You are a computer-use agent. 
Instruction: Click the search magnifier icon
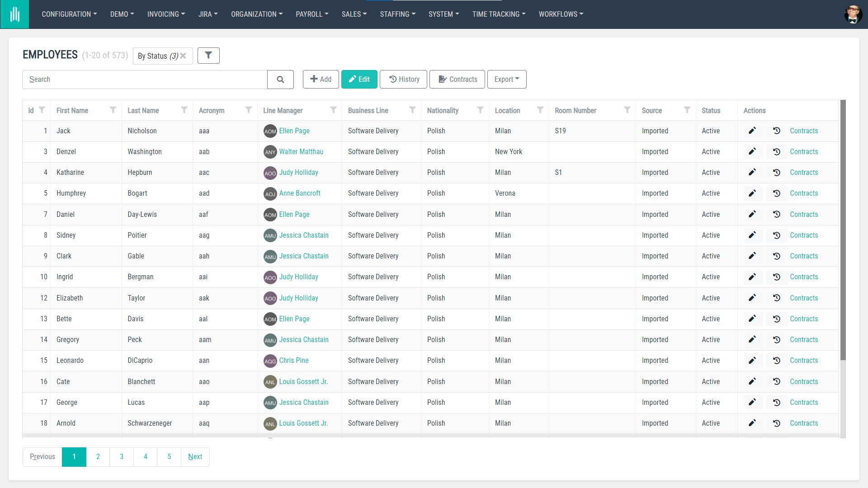(280, 79)
